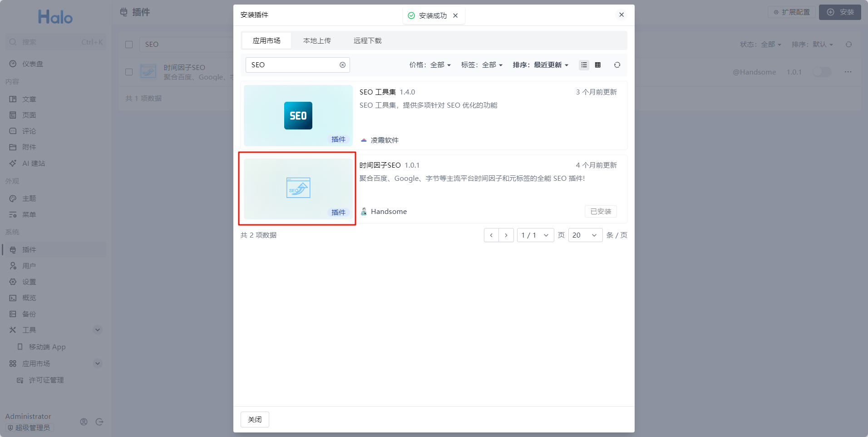This screenshot has height=437, width=868.
Task: Open 页面 in the sidebar
Action: pos(55,115)
